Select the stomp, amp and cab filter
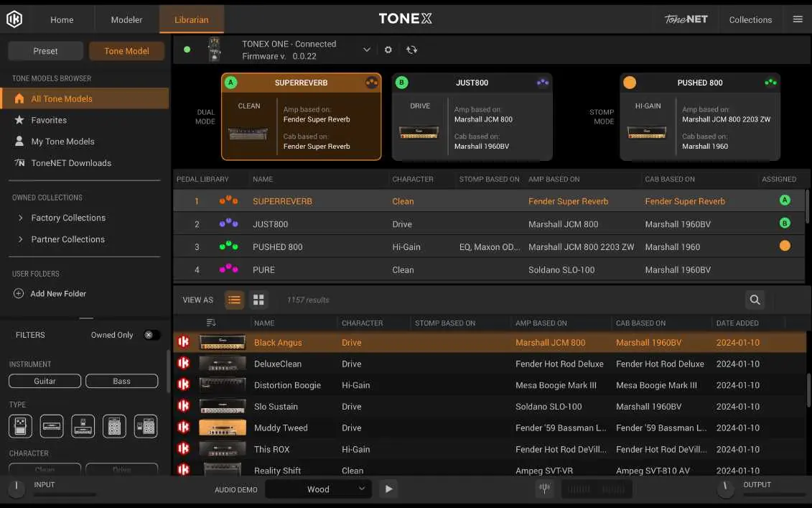The image size is (812, 508). coord(146,427)
